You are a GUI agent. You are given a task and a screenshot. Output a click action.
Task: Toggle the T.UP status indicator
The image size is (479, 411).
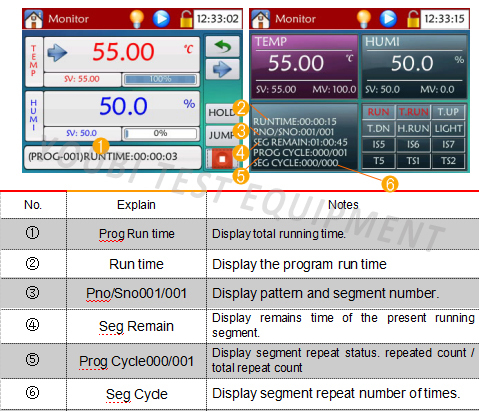[448, 112]
